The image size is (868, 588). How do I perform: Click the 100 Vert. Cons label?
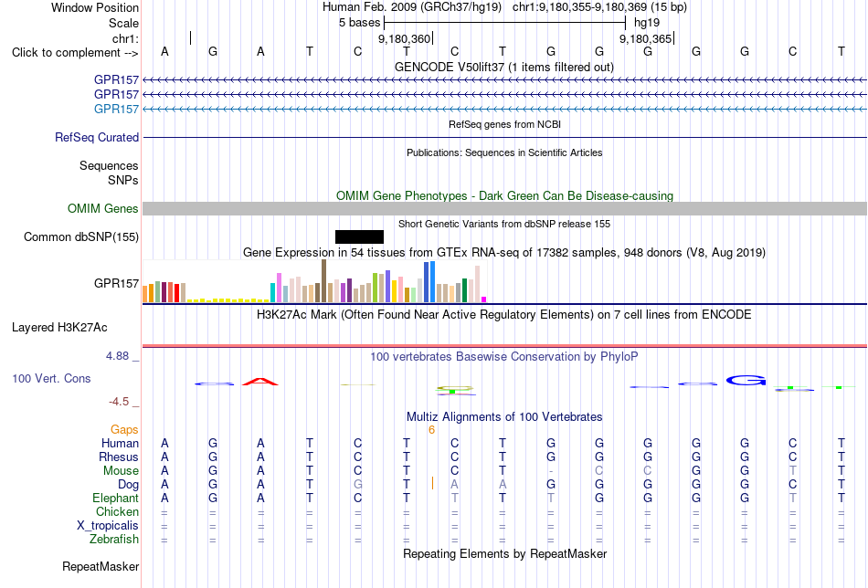pyautogui.click(x=51, y=378)
